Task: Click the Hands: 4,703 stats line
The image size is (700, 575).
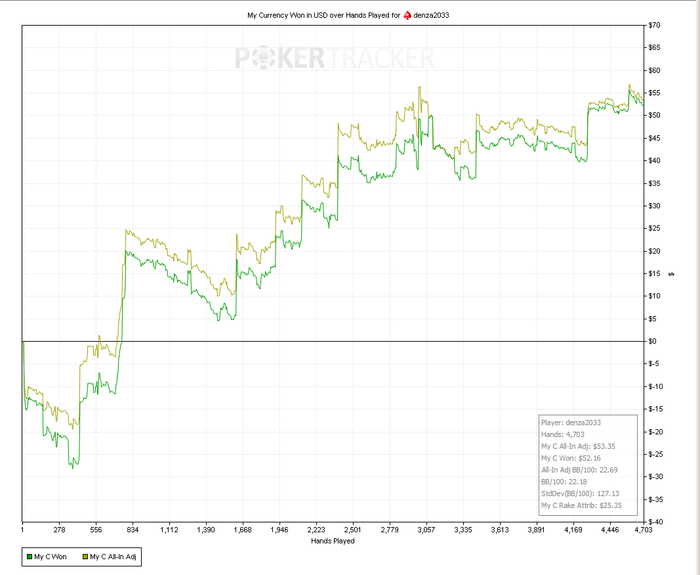Action: 562,434
